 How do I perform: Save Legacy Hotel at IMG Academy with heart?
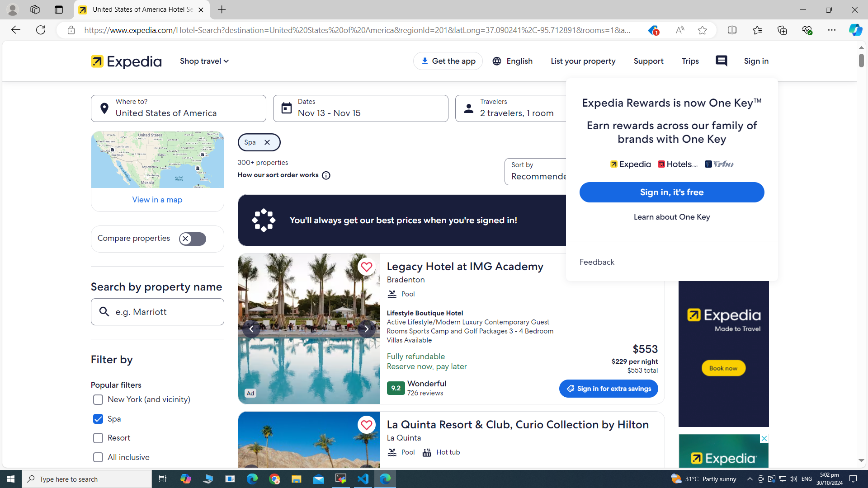tap(366, 267)
